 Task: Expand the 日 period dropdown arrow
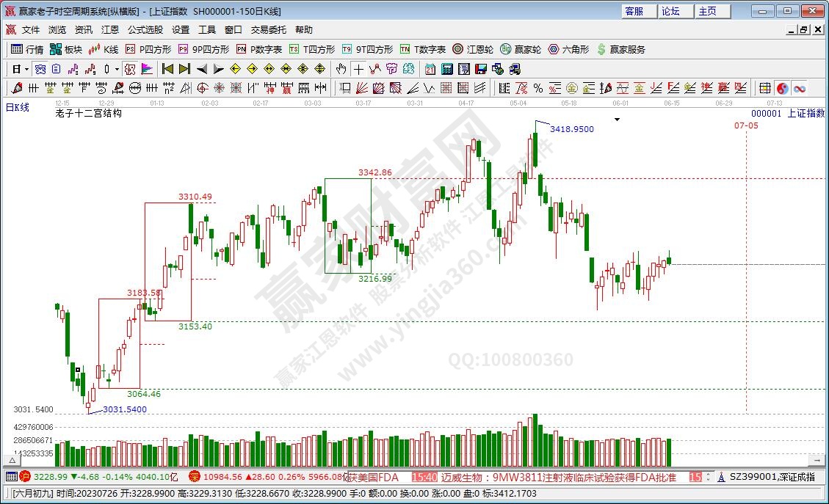click(26, 69)
